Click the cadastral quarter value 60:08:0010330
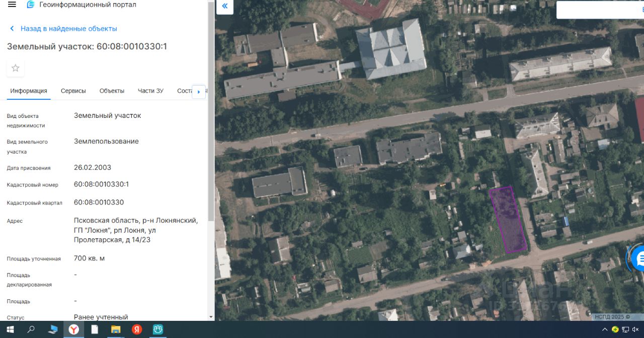This screenshot has width=644, height=338. [x=99, y=202]
